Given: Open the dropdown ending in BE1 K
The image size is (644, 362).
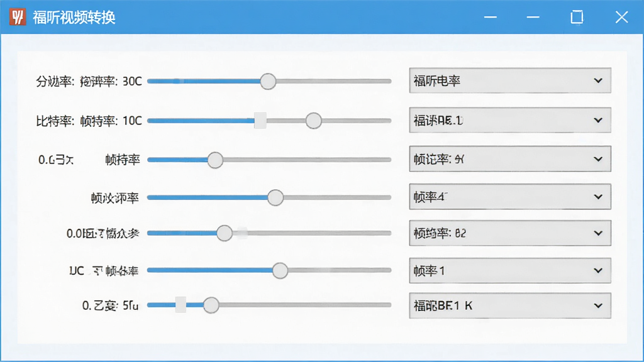Looking at the screenshot, I should point(509,305).
